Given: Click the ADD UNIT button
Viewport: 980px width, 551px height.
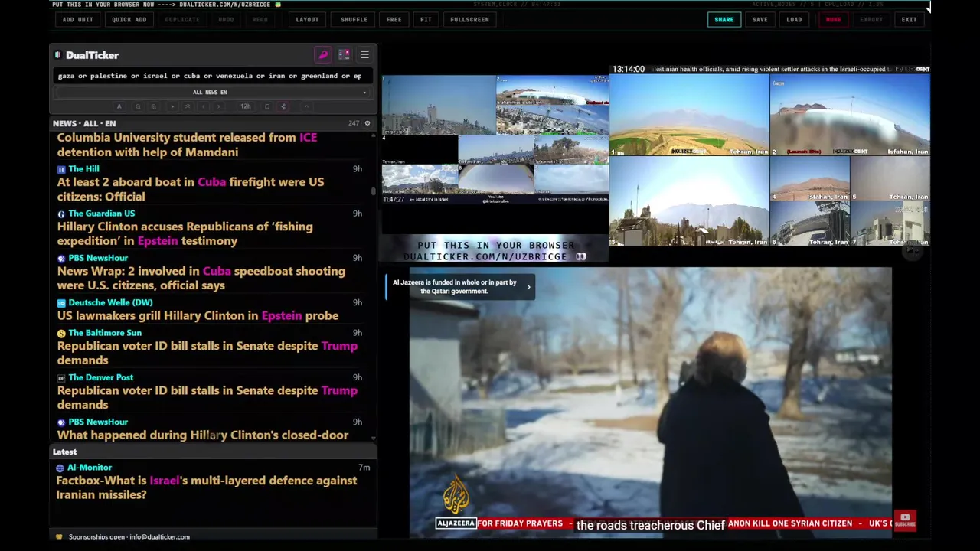Looking at the screenshot, I should tap(78, 19).
